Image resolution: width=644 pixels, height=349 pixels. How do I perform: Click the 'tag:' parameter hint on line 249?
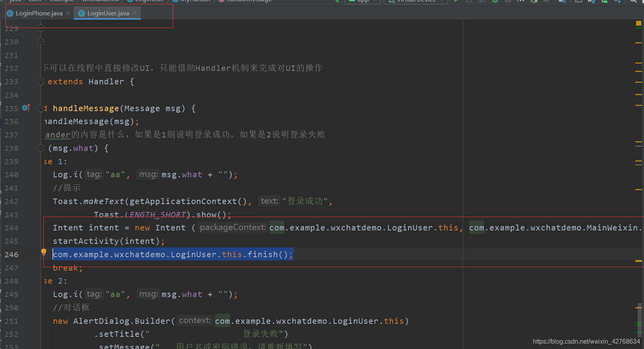coord(94,294)
